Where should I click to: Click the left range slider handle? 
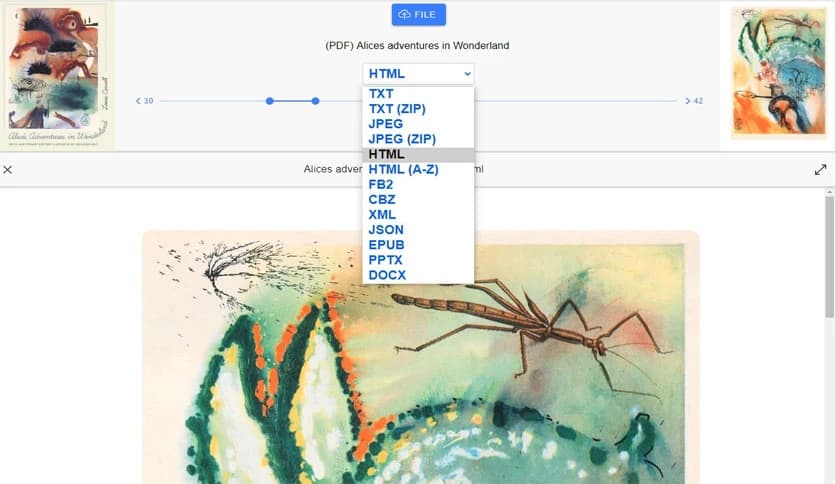point(270,101)
